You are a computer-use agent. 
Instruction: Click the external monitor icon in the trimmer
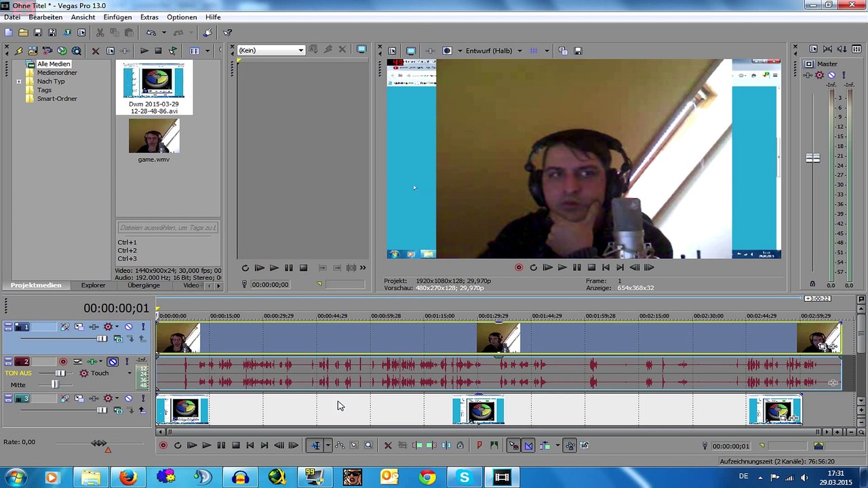[361, 49]
